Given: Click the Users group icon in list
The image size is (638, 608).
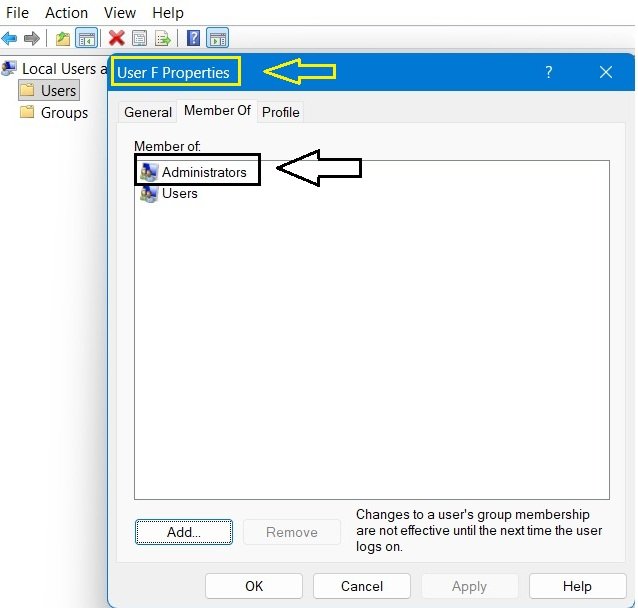Looking at the screenshot, I should tap(149, 194).
